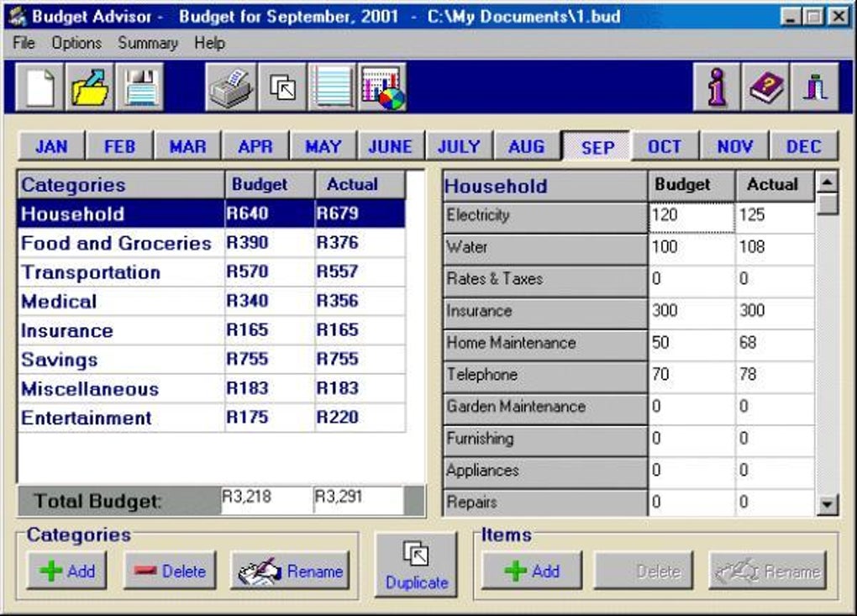Viewport: 857px width, 616px height.
Task: Click the Appliances item label
Action: (x=545, y=472)
